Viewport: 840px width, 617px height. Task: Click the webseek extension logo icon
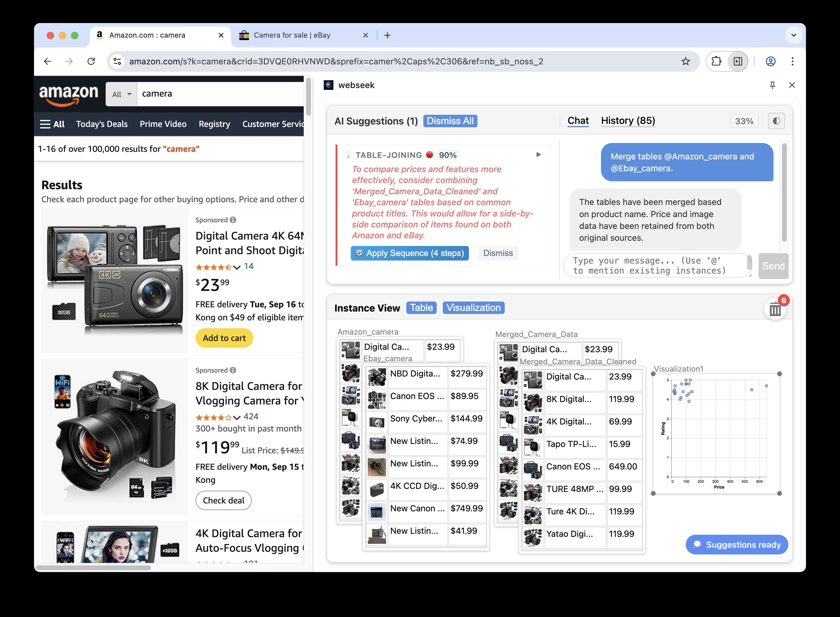click(x=328, y=85)
